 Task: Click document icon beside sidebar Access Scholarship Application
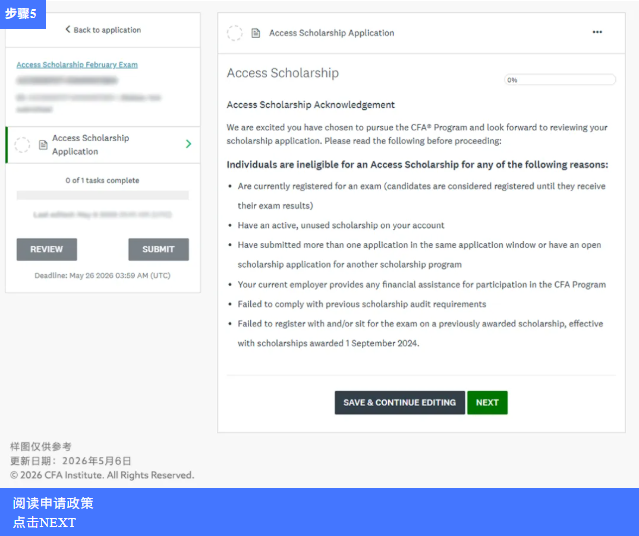[x=43, y=145]
